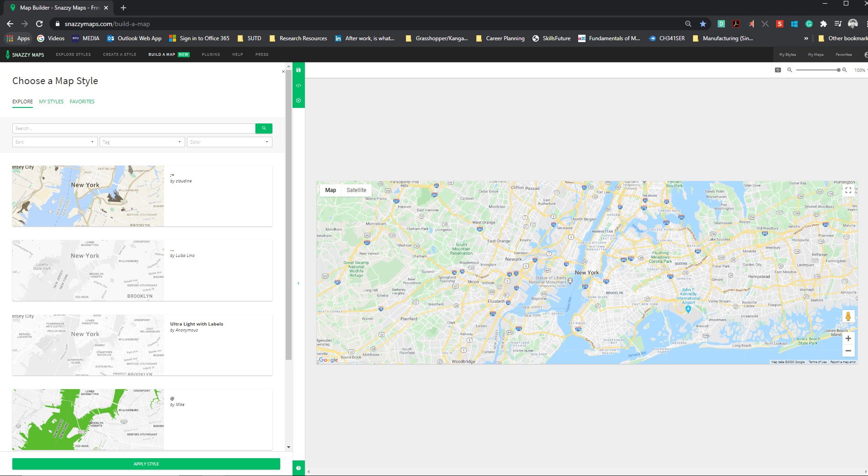Click the Street View pegman icon
868x476 pixels.
(x=848, y=316)
